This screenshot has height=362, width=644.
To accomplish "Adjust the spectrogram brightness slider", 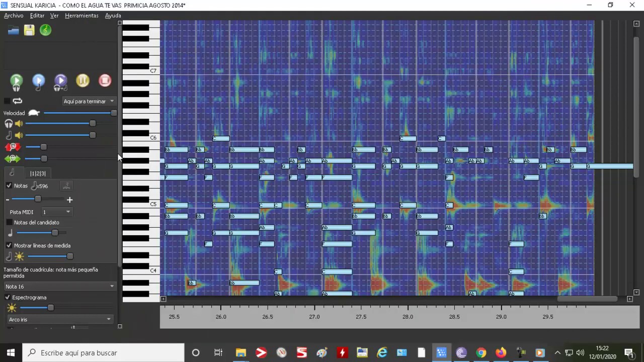I will tap(50, 308).
